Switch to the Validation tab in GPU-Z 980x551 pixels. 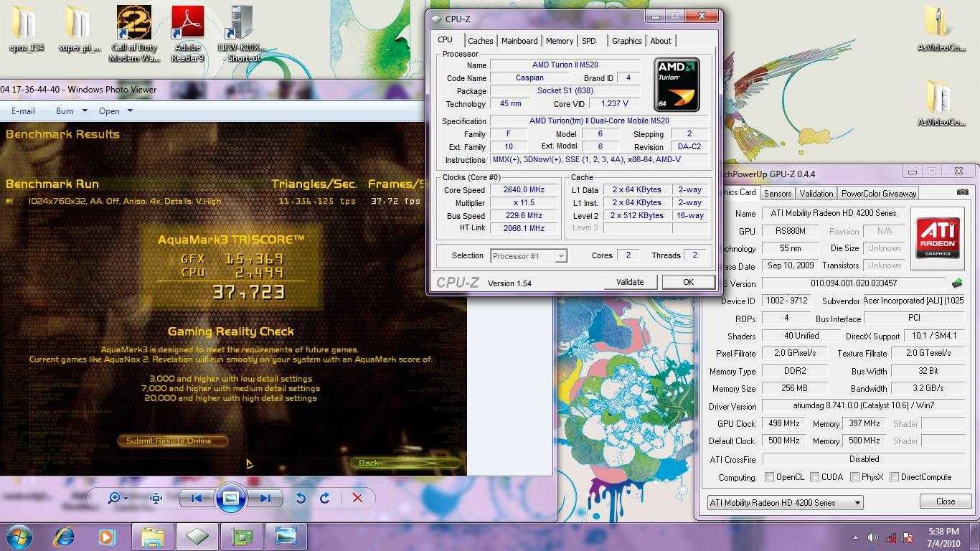coord(816,193)
